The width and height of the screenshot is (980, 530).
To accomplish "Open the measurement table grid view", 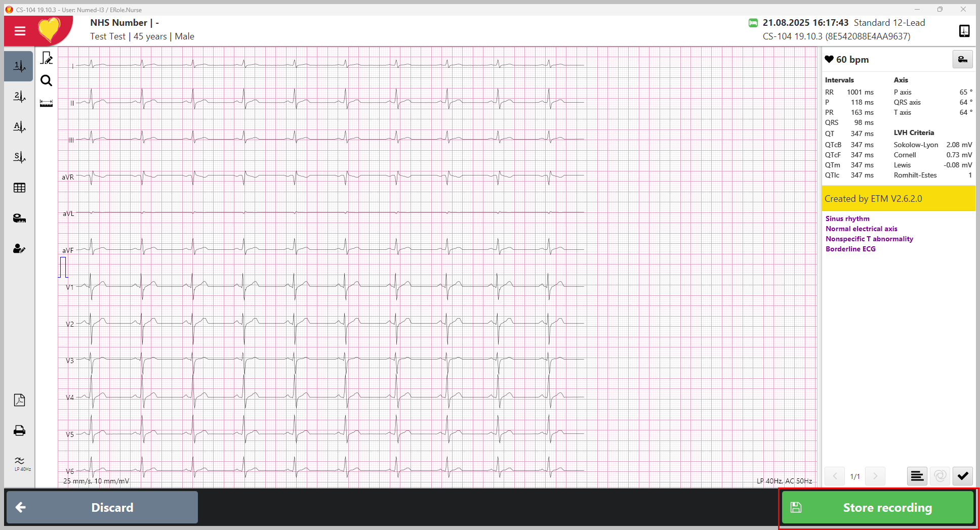I will tap(19, 188).
